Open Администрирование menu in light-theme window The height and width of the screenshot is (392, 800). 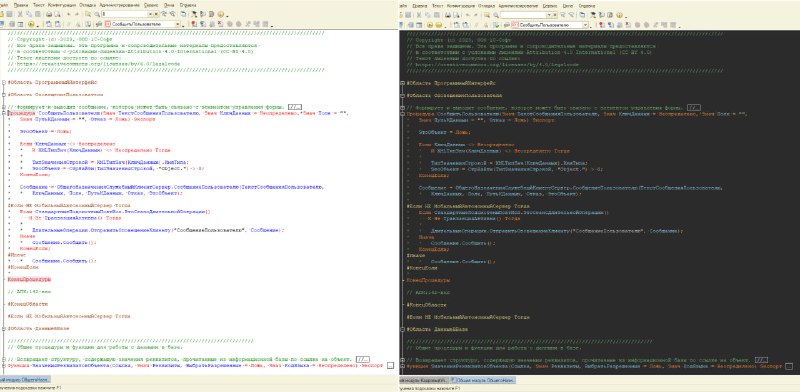[x=119, y=5]
